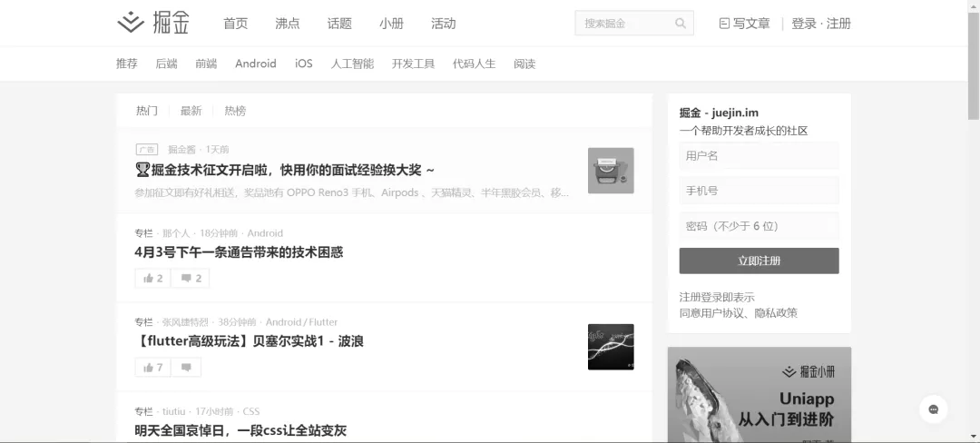Switch to the 最新 feed tab
Viewport: 980px width, 443px height.
coord(191,111)
